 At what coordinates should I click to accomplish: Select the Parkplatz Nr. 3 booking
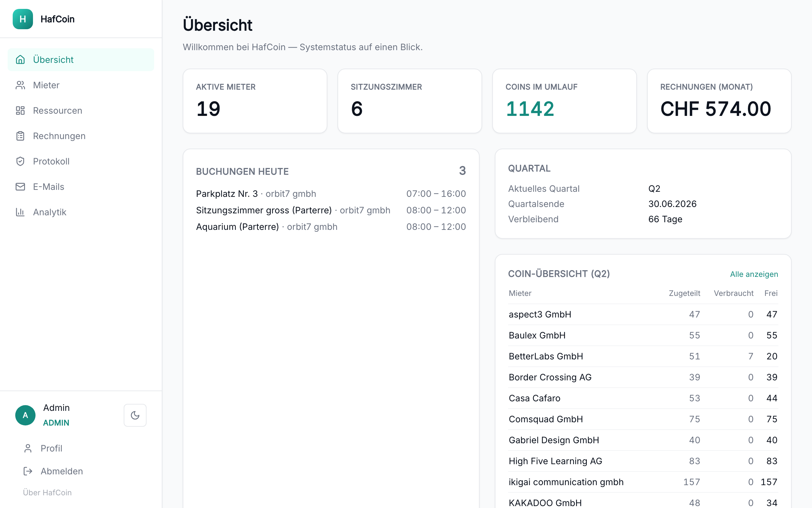(x=331, y=194)
